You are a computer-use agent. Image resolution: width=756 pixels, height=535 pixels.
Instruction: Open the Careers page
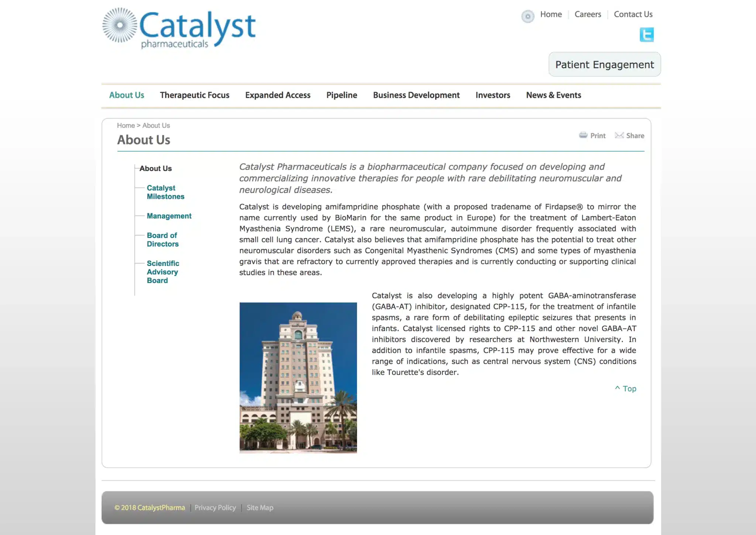[x=588, y=14]
